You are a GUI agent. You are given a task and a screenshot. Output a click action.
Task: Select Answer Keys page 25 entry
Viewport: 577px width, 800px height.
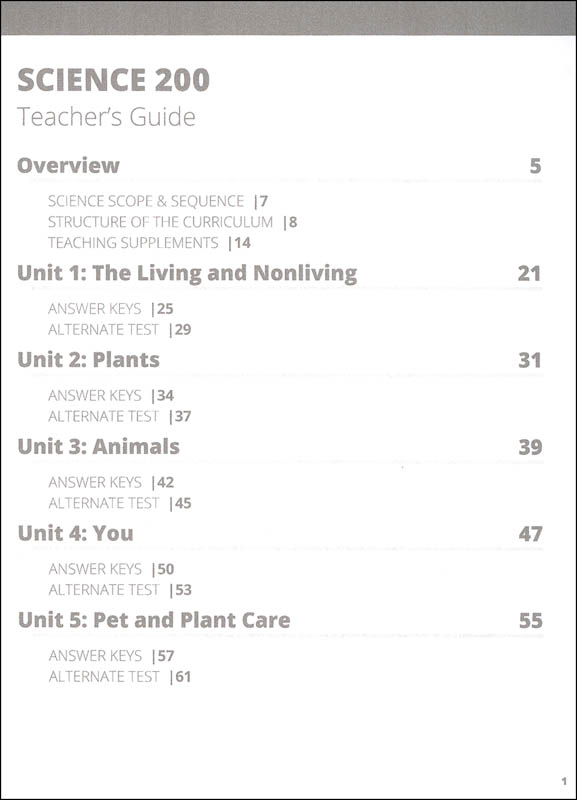pos(111,309)
